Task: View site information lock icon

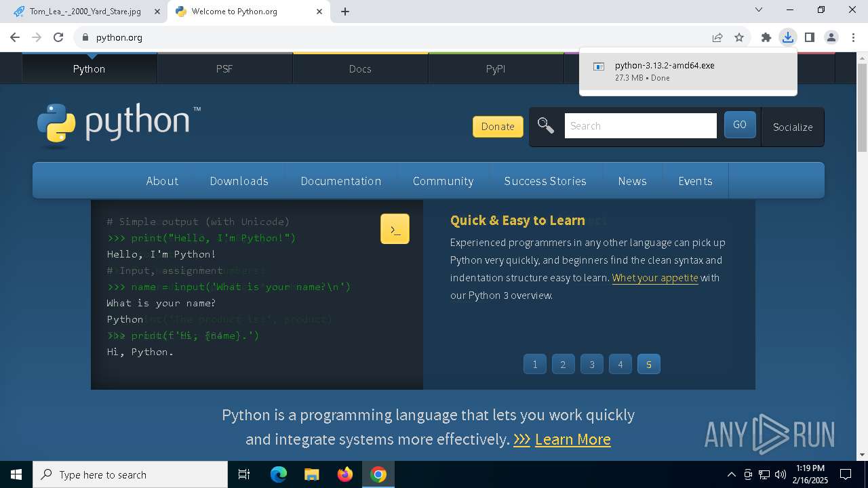Action: (85, 37)
